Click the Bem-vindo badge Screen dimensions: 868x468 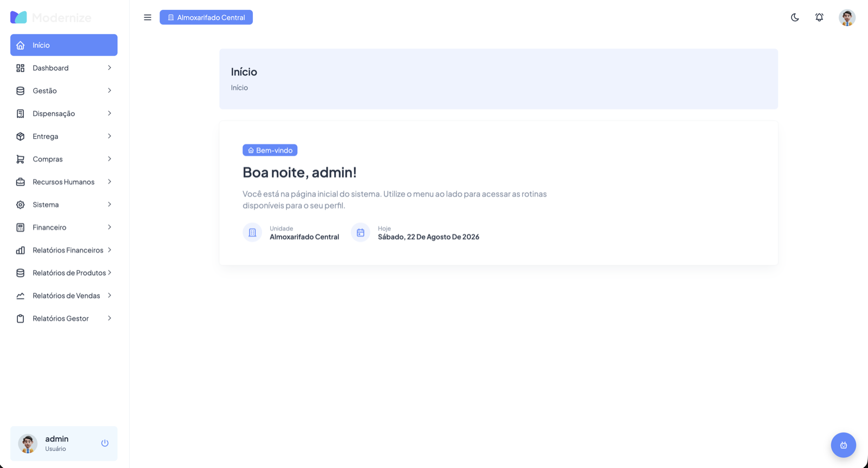click(x=270, y=150)
